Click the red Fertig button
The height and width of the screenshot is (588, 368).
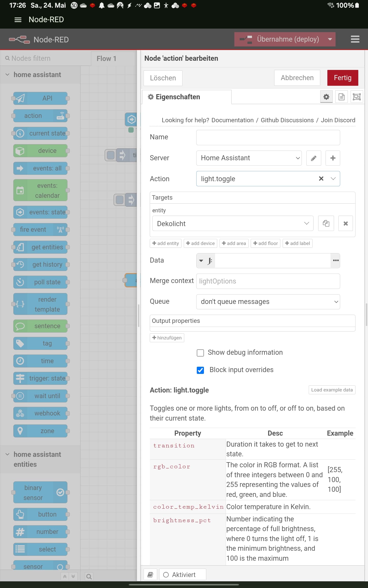(343, 78)
